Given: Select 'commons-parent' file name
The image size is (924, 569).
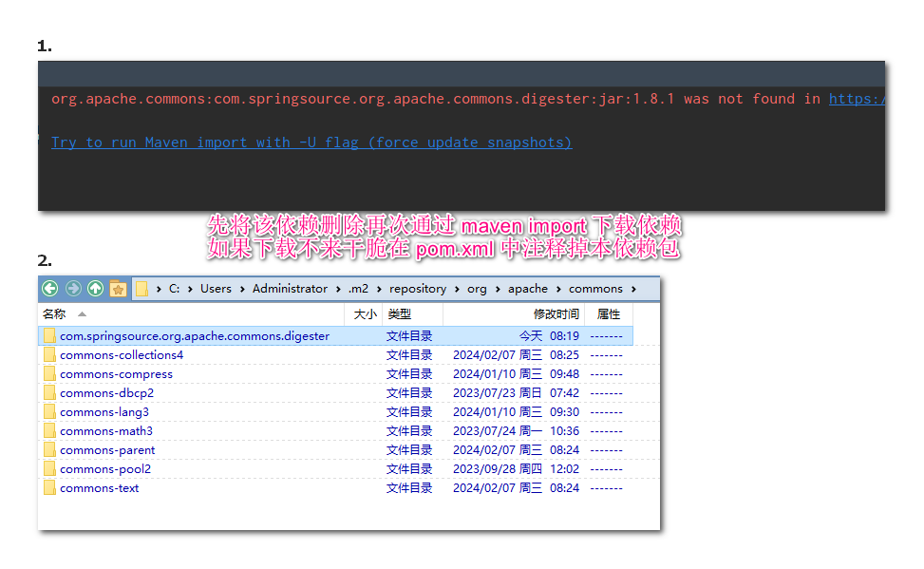Looking at the screenshot, I should tap(107, 450).
